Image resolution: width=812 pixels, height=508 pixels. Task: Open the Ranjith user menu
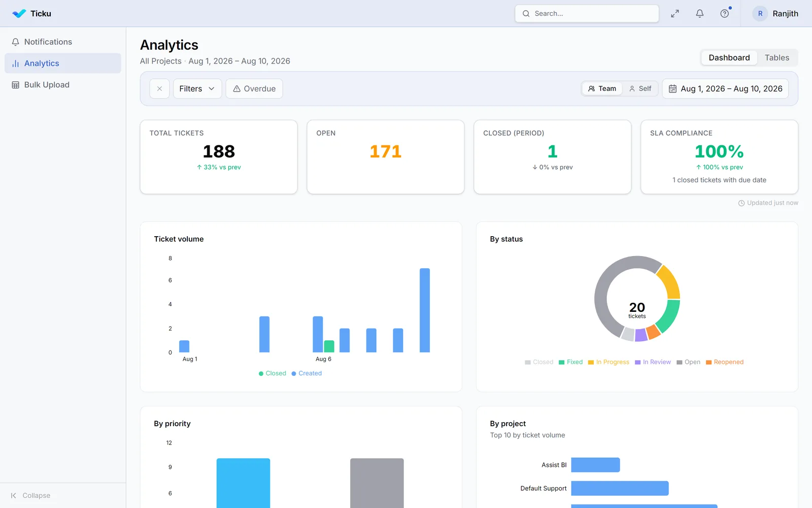tap(775, 14)
